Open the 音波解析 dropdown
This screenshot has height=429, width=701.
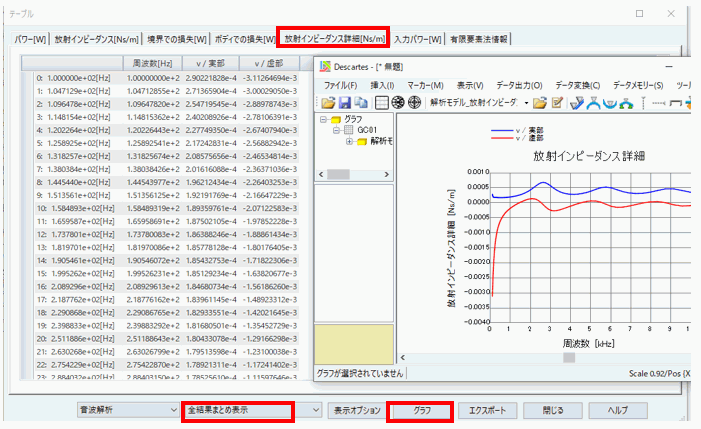tap(171, 410)
